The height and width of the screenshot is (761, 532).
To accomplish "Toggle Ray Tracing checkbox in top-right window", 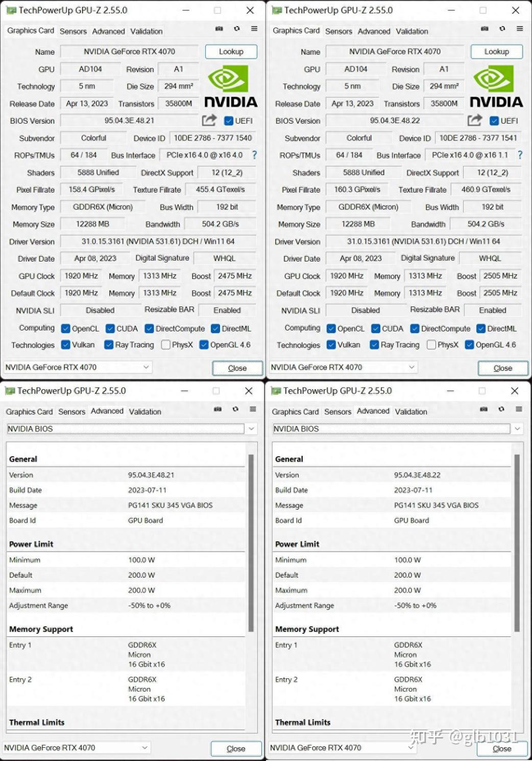I will pyautogui.click(x=374, y=345).
